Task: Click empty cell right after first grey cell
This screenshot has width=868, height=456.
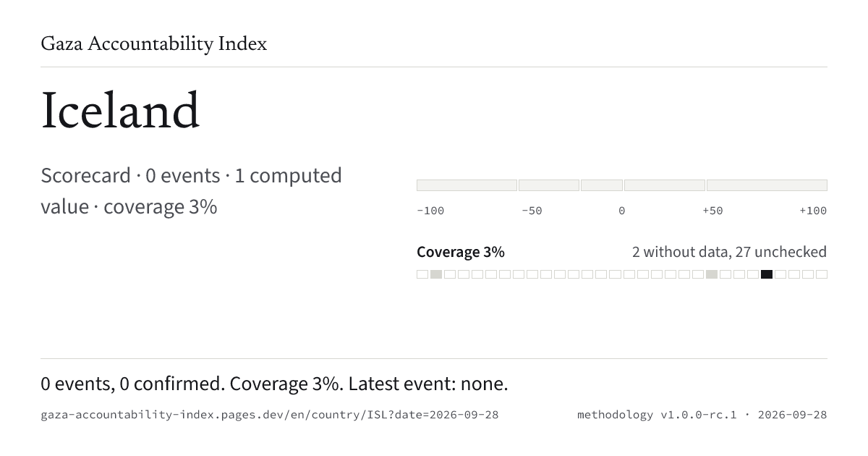Action: coord(450,274)
